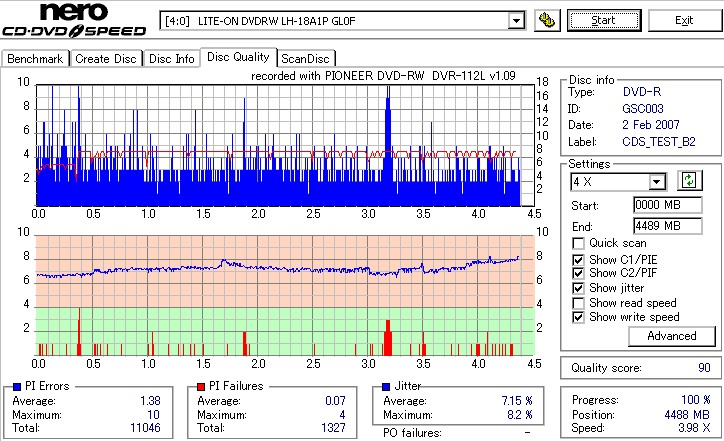Image resolution: width=724 pixels, height=441 pixels.
Task: Click the Progress value 100 %
Action: tap(695, 400)
